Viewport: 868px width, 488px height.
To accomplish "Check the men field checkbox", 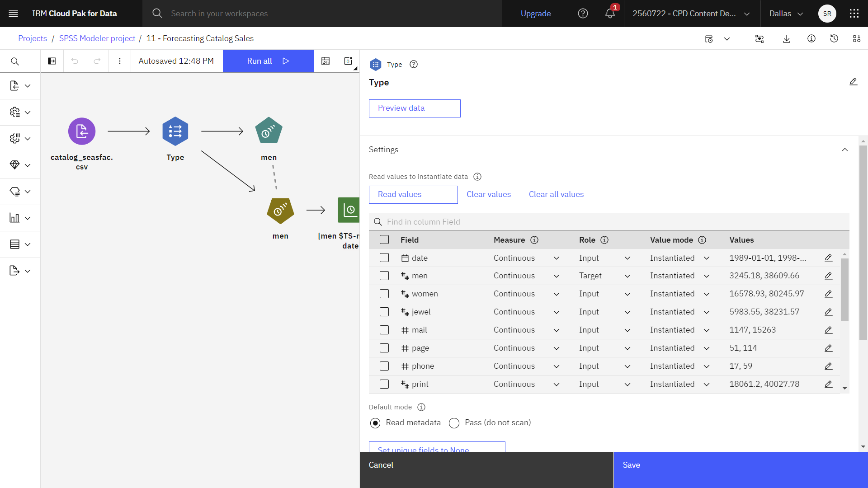I will (384, 276).
